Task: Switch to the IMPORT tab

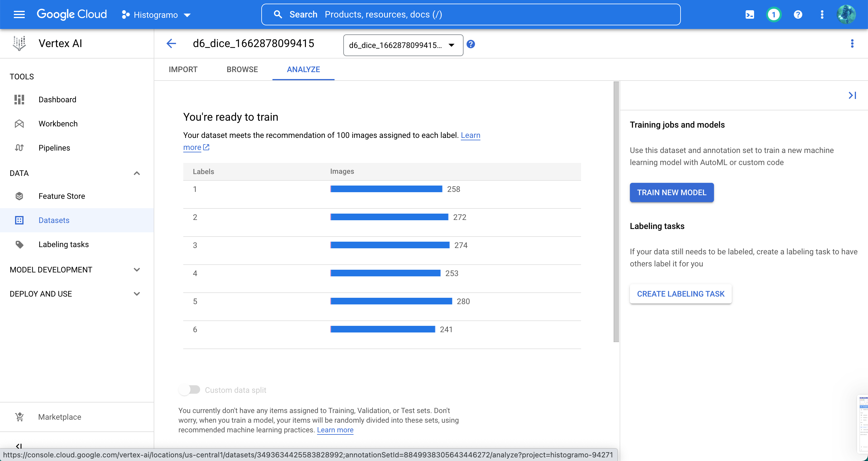Action: tap(182, 70)
